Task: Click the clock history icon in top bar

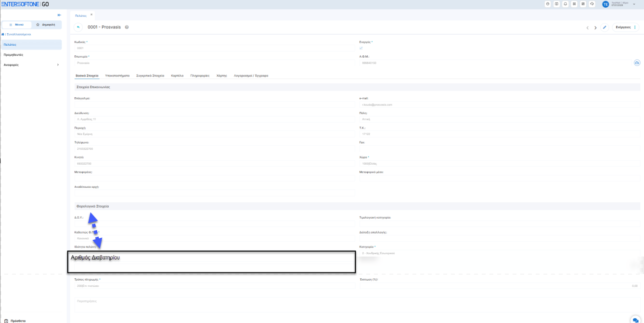Action: tap(548, 4)
